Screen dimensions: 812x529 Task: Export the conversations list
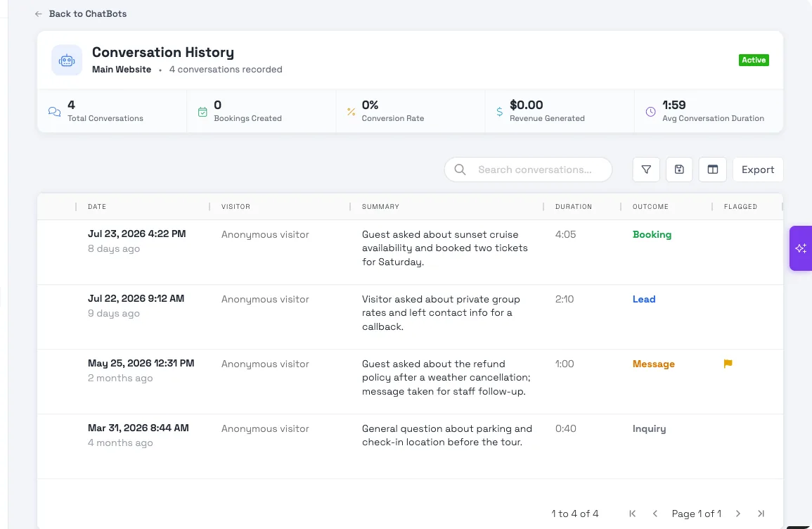758,170
